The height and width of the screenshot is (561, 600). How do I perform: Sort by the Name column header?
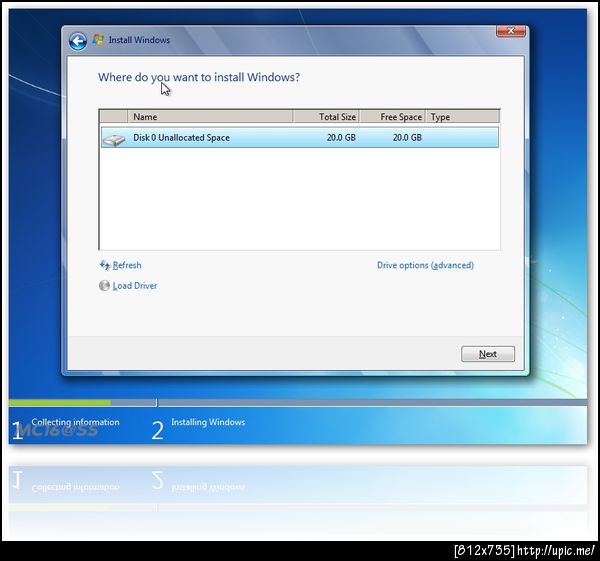[210, 117]
